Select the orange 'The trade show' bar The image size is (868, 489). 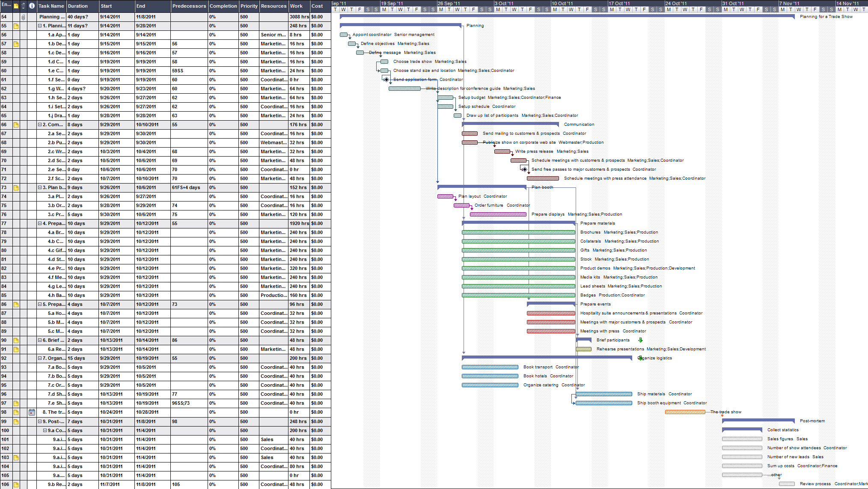point(685,412)
